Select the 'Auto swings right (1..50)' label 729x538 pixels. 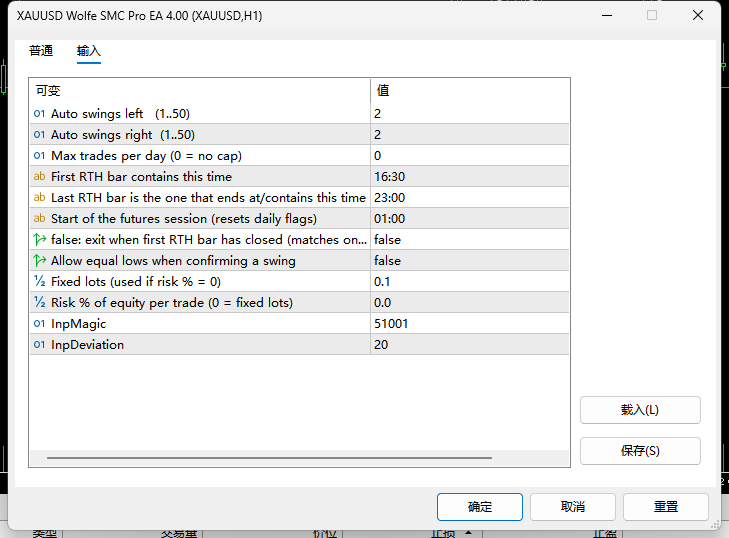(x=123, y=134)
